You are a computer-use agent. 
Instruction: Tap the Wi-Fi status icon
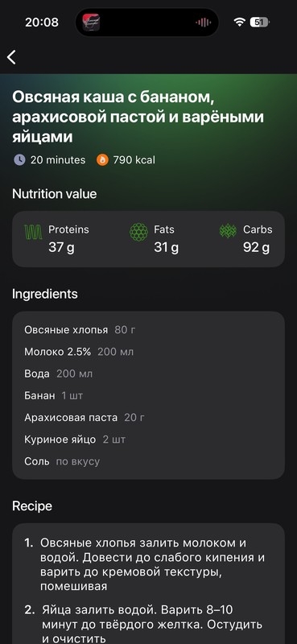239,23
